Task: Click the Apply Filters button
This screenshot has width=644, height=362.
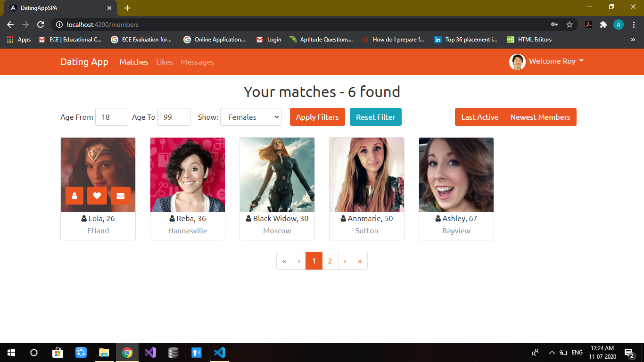Action: click(x=317, y=117)
